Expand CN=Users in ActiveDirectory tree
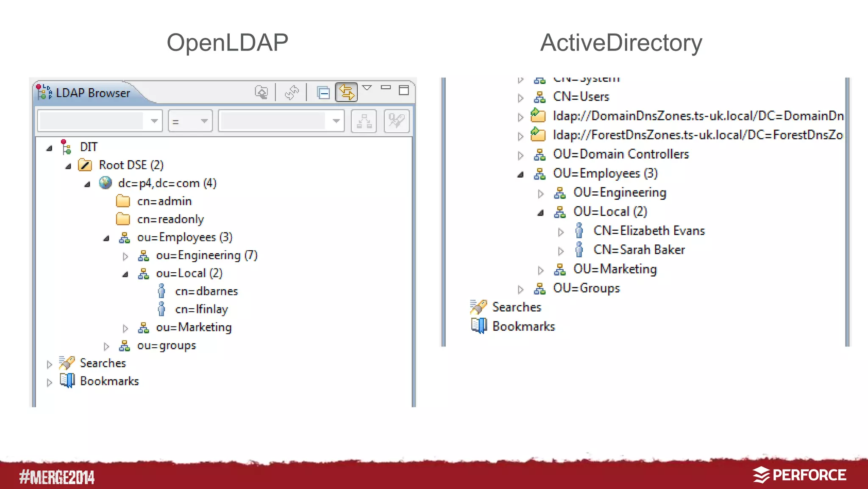Viewport: 868px width, 489px height. pos(520,98)
